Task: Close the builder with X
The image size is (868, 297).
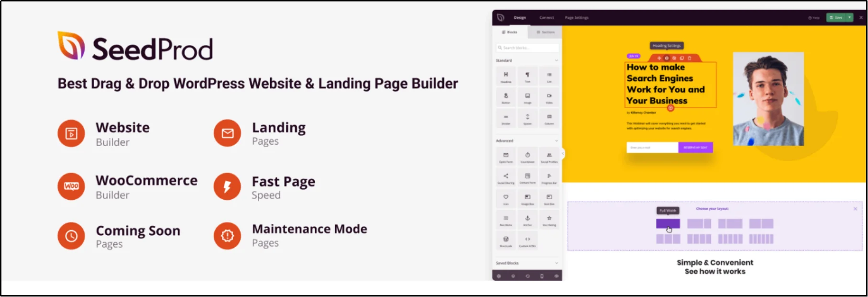Action: pyautogui.click(x=861, y=17)
